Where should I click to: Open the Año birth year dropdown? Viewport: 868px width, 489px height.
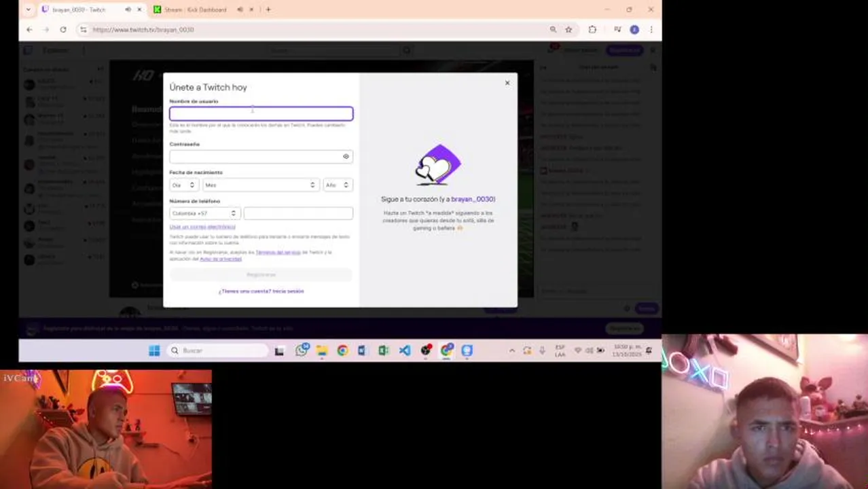[x=338, y=185]
